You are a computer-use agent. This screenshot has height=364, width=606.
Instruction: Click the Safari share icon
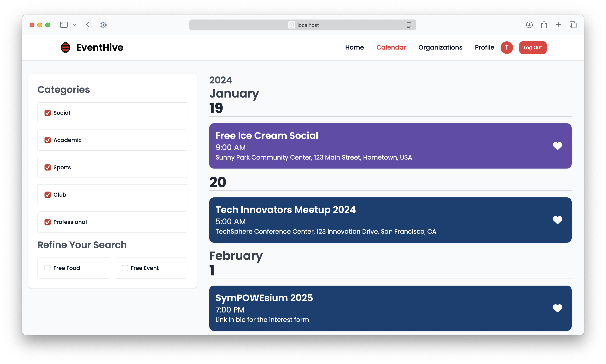[x=544, y=25]
